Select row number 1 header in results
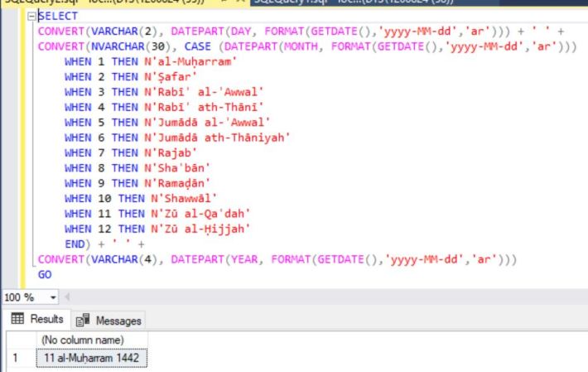The image size is (588, 372). coord(14,358)
